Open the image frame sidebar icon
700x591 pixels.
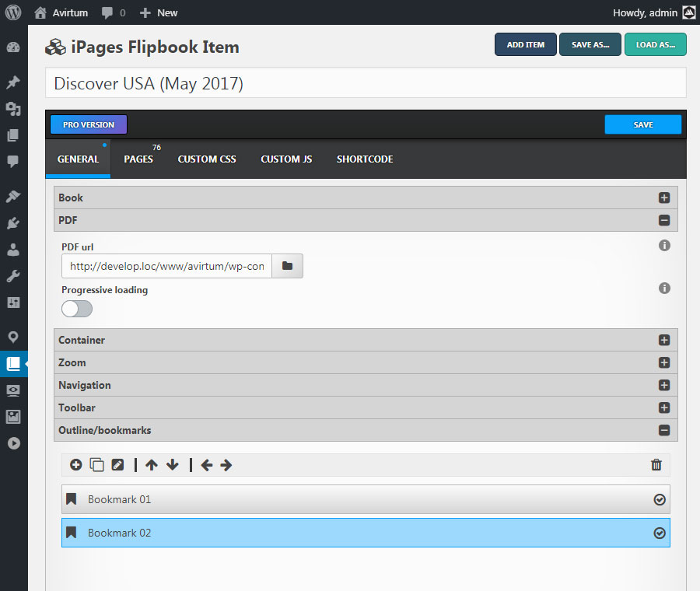pos(13,417)
